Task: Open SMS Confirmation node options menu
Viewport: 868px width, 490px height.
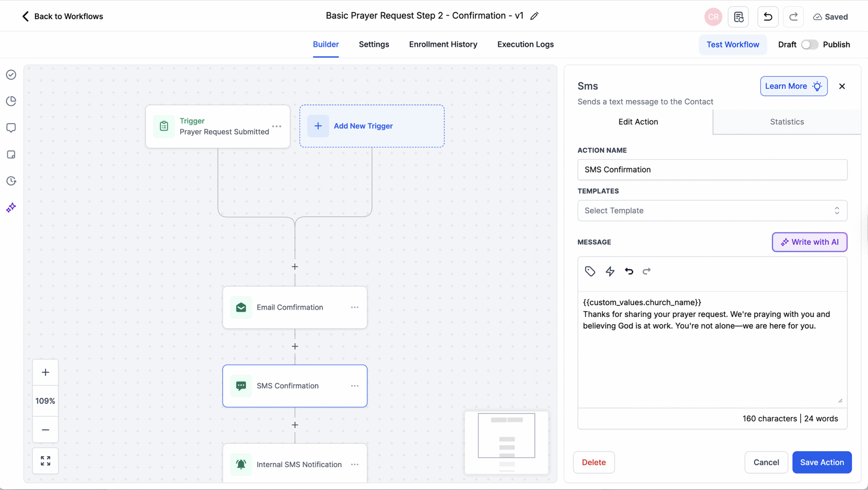Action: pos(355,386)
